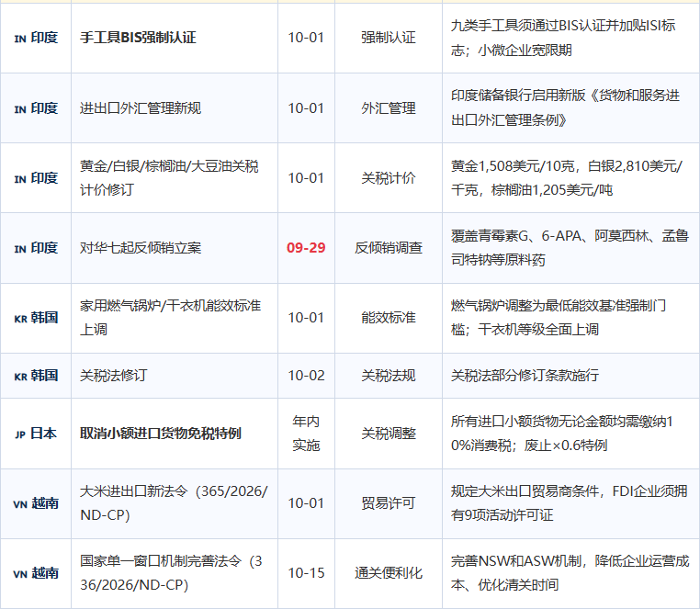Click IN 印度 cell in 关税计价 row
The image size is (700, 609).
click(x=36, y=177)
